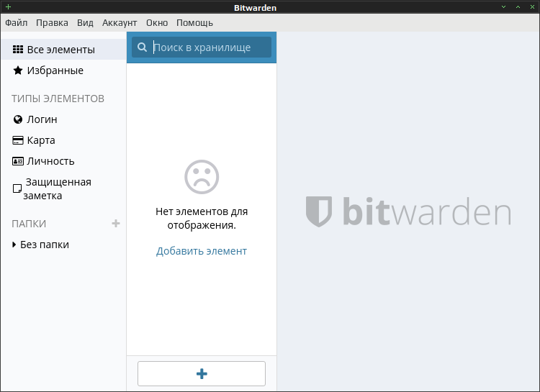Open the Помощь menu
This screenshot has height=392, width=540.
[x=194, y=23]
